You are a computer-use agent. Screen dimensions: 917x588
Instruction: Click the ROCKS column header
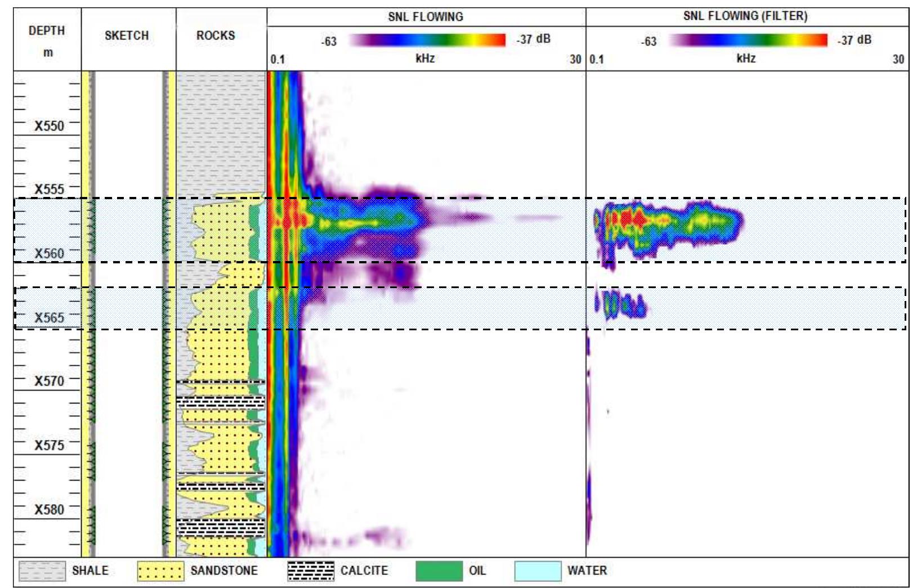pyautogui.click(x=216, y=35)
